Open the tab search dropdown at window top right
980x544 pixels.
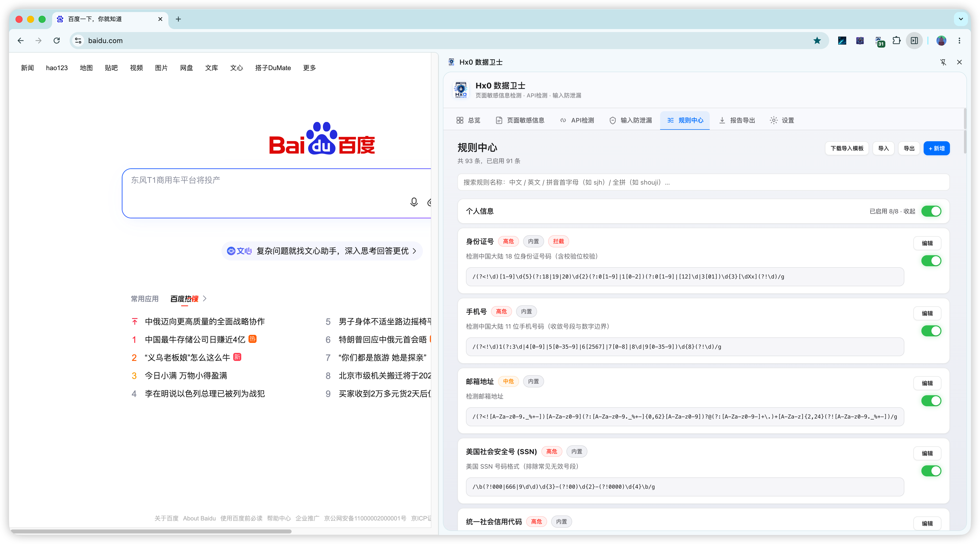pyautogui.click(x=961, y=19)
